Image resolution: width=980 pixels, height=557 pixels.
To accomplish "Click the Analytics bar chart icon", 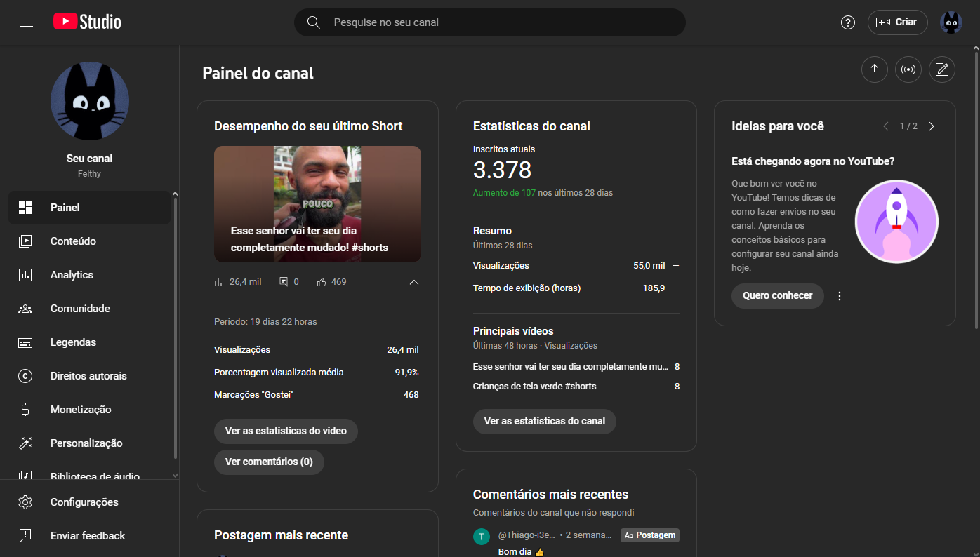I will coord(25,275).
